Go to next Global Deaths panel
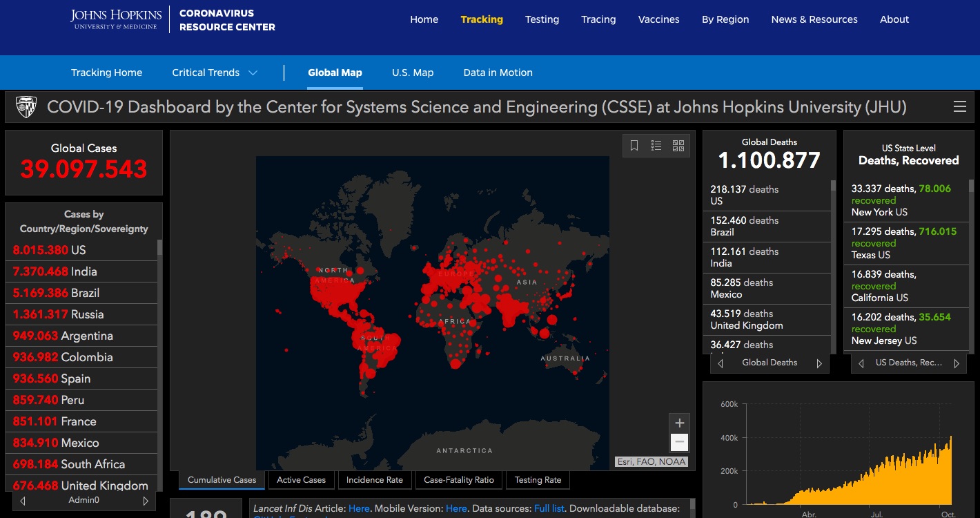This screenshot has width=980, height=518. (819, 363)
